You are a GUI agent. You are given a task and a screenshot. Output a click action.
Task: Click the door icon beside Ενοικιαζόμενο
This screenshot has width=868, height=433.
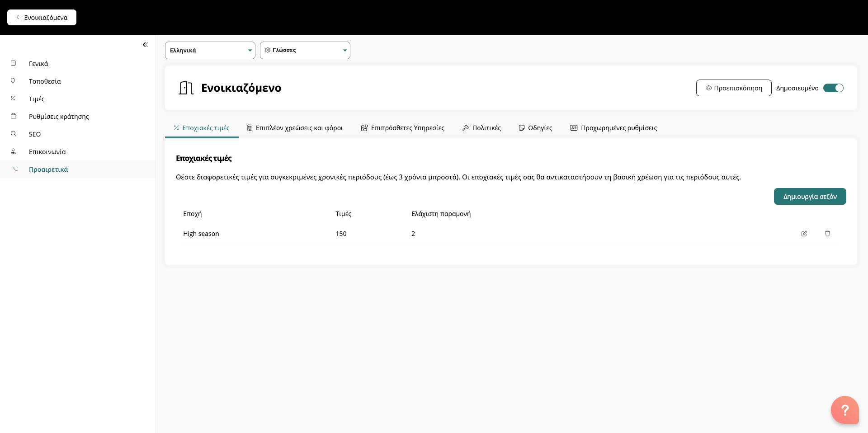tap(186, 88)
